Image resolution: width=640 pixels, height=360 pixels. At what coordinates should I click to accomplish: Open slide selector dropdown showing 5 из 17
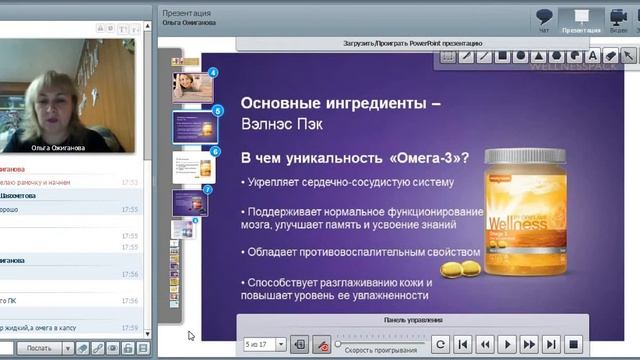point(281,344)
